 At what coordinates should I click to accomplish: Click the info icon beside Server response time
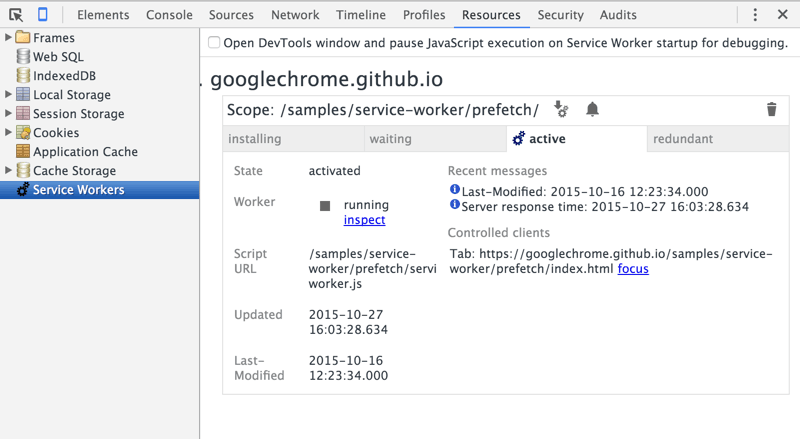pos(455,205)
